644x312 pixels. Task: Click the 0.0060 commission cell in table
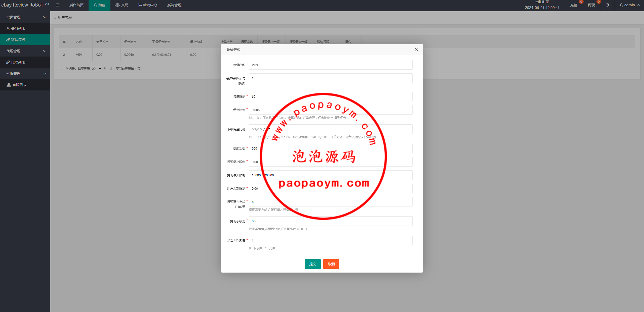(x=134, y=55)
